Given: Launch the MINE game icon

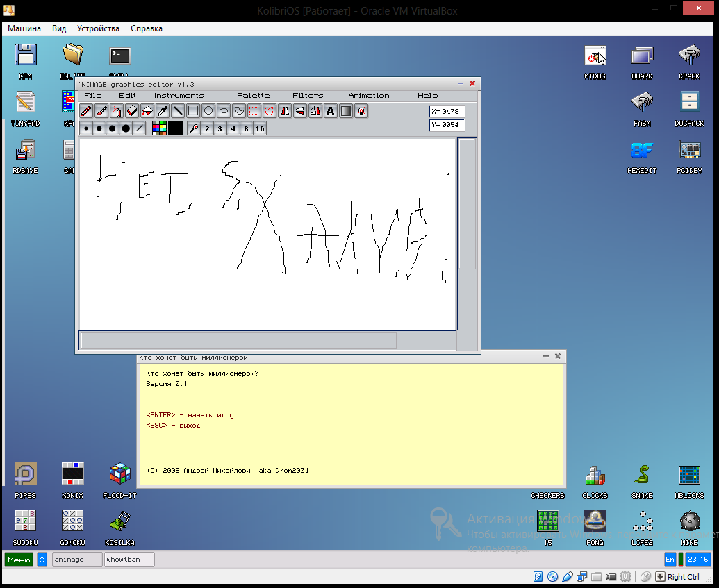Looking at the screenshot, I should [x=689, y=528].
